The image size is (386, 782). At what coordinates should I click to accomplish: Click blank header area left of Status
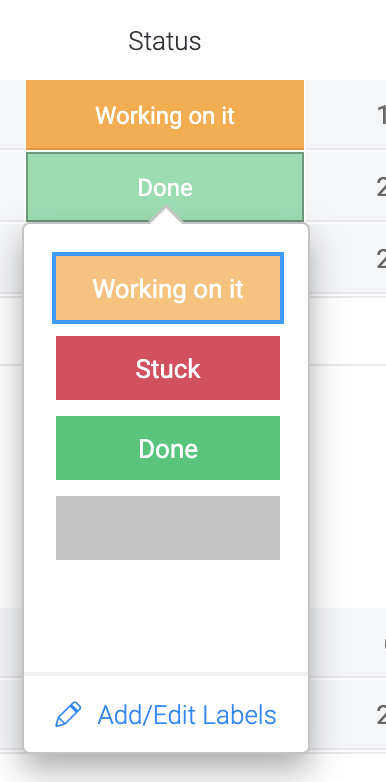click(x=63, y=40)
